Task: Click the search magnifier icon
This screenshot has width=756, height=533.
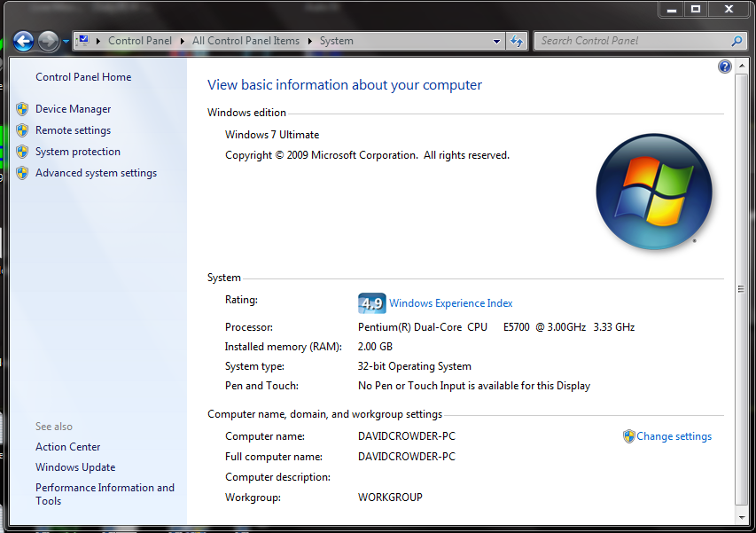Action: tap(737, 41)
